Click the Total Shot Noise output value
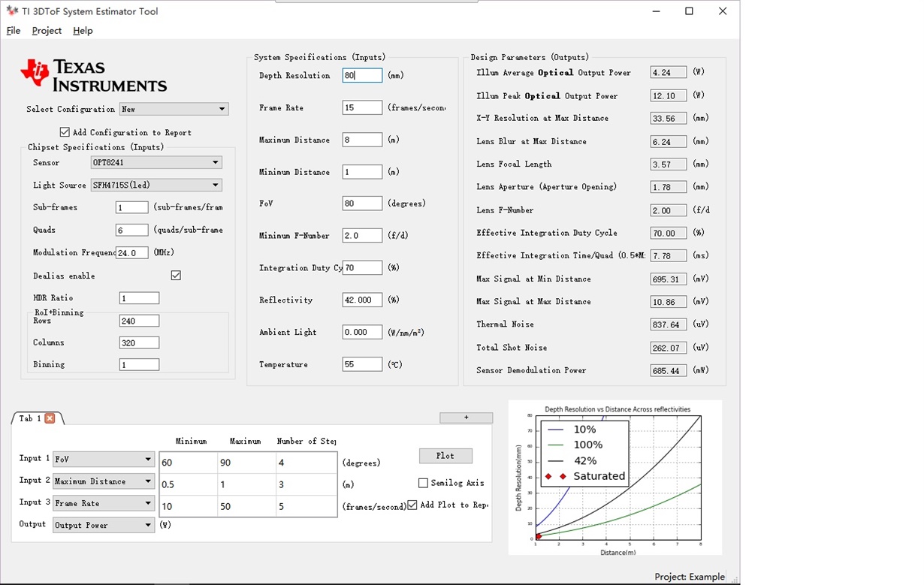 [669, 348]
